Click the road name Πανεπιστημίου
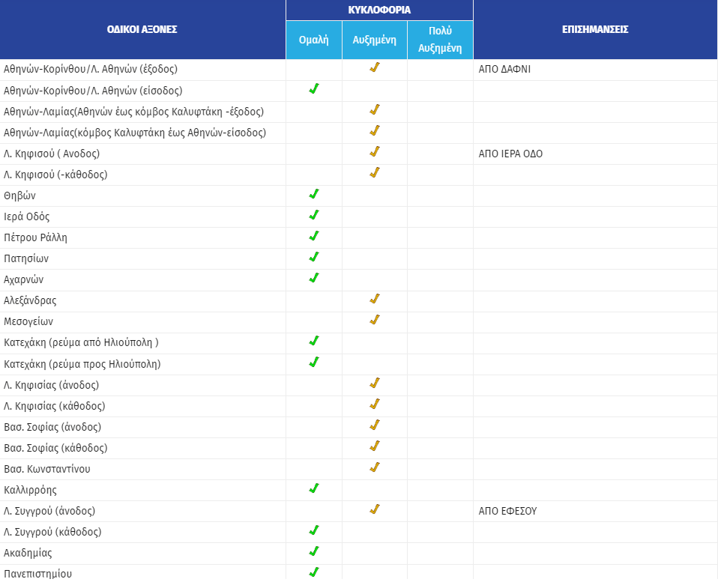The width and height of the screenshot is (718, 588). point(38,574)
